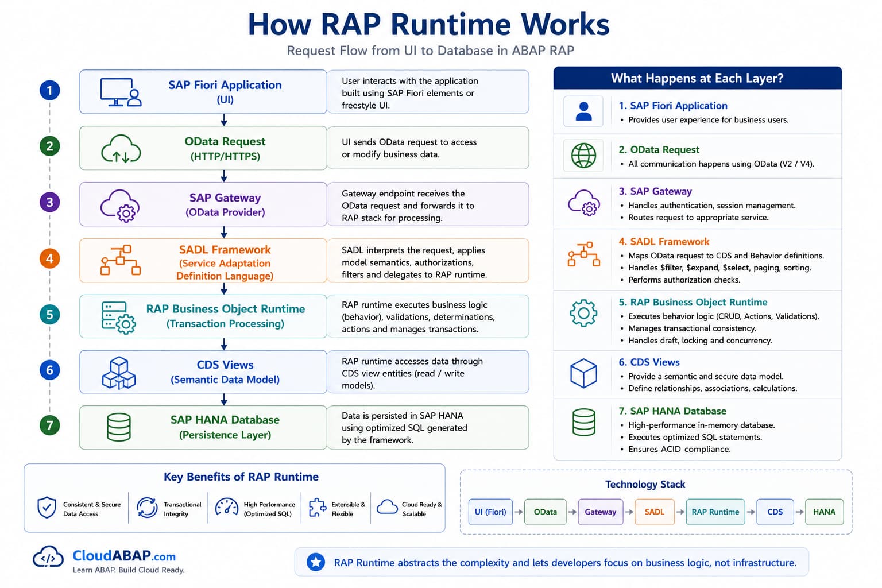Select the Gateway box in Technology Stack
The width and height of the screenshot is (882, 588).
click(600, 512)
